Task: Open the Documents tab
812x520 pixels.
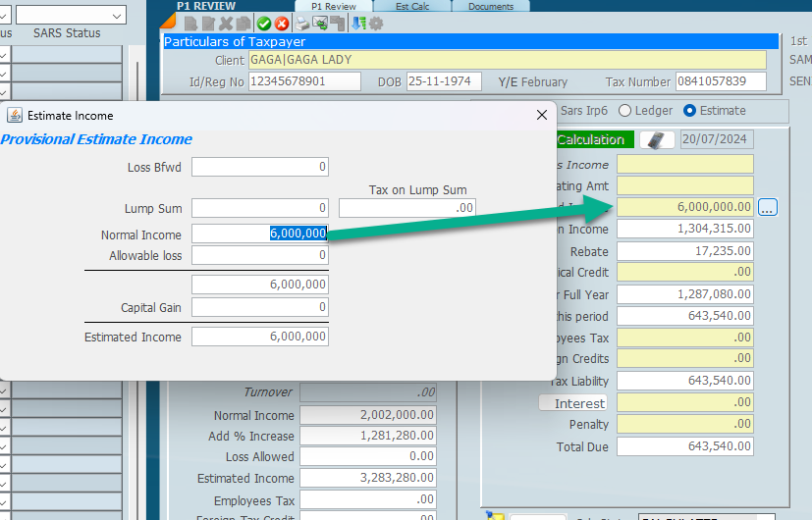Action: (490, 7)
